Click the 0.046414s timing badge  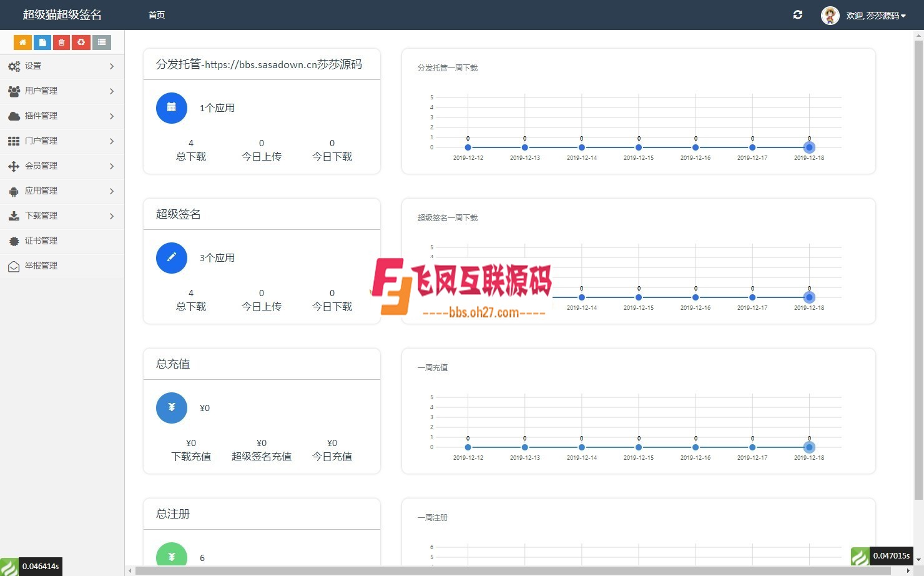(41, 567)
